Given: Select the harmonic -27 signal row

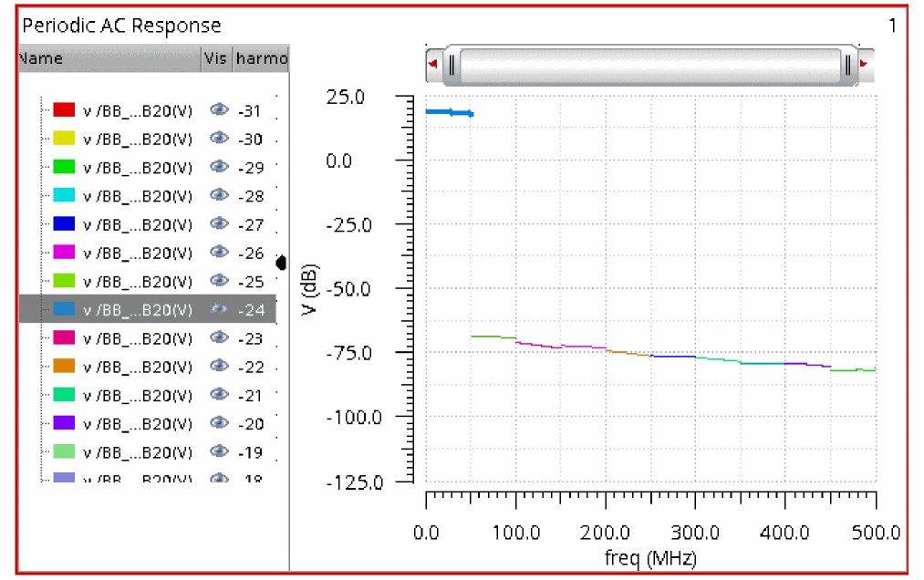Looking at the screenshot, I should [137, 224].
